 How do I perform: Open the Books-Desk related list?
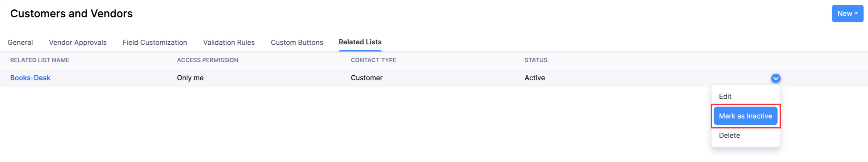click(x=30, y=78)
